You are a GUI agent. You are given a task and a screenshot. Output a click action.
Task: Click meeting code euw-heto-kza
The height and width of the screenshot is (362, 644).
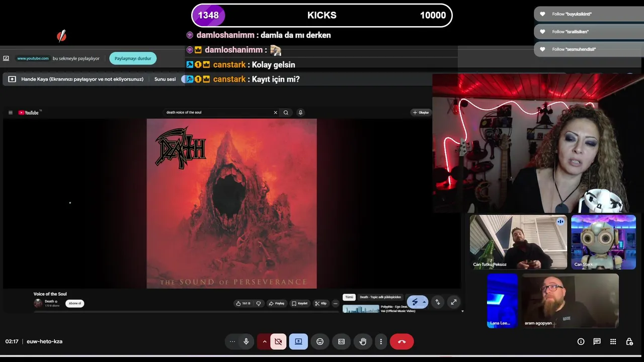coord(44,341)
